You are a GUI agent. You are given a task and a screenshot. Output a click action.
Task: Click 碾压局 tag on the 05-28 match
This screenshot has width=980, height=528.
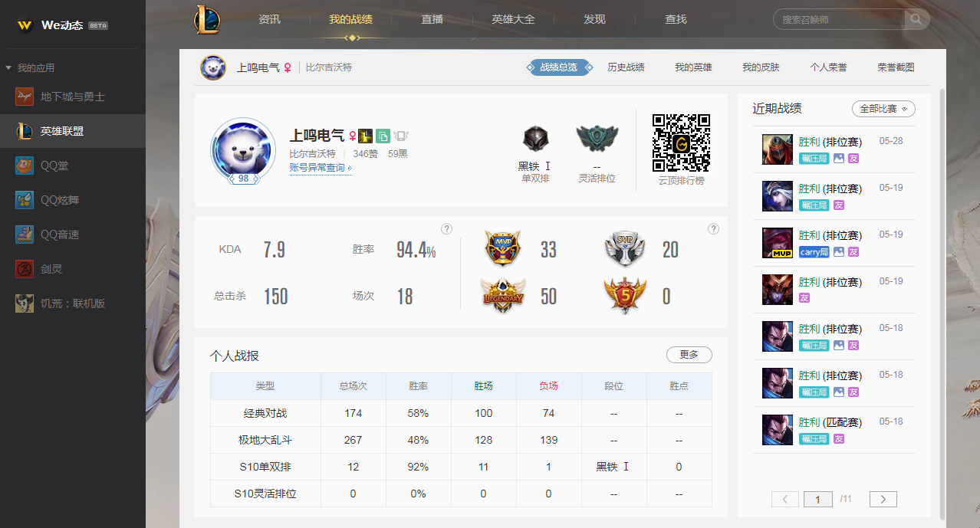tap(814, 159)
